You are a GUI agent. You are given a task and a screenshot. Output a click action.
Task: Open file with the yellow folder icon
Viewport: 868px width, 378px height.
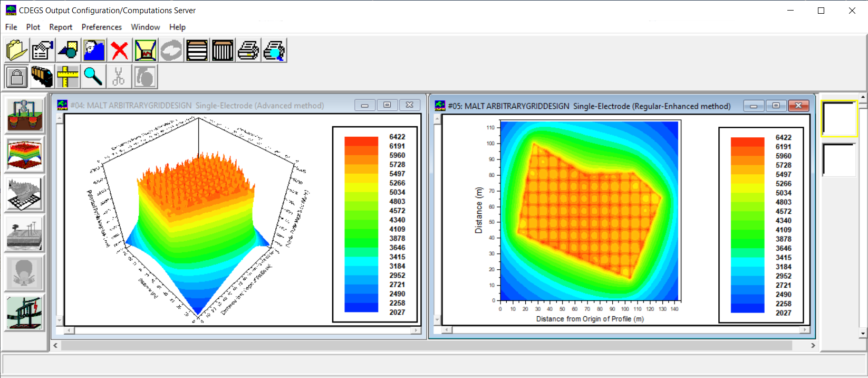(x=17, y=51)
